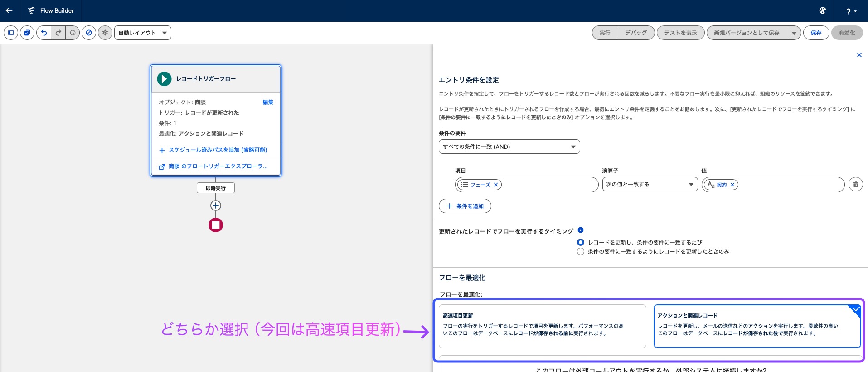Open the 演算子 次の値と一致する dropdown
The width and height of the screenshot is (868, 372).
[650, 184]
